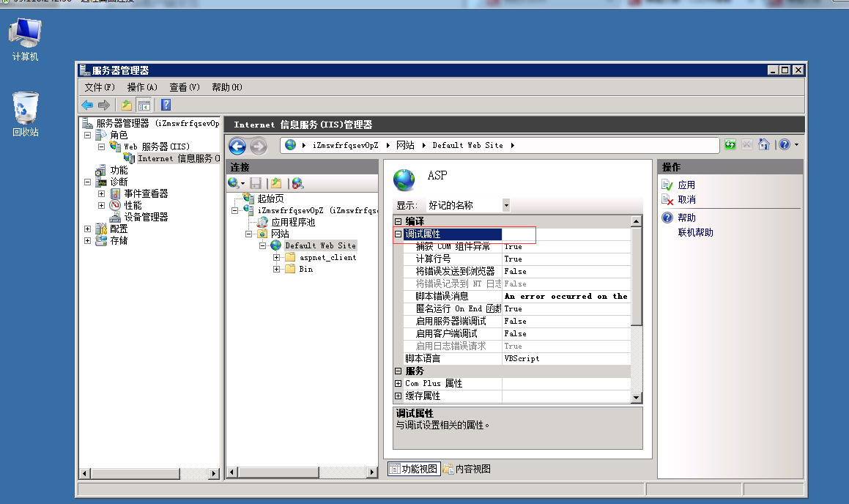This screenshot has height=504, width=849.
Task: Click the stop icon beside the address bar
Action: [x=747, y=144]
